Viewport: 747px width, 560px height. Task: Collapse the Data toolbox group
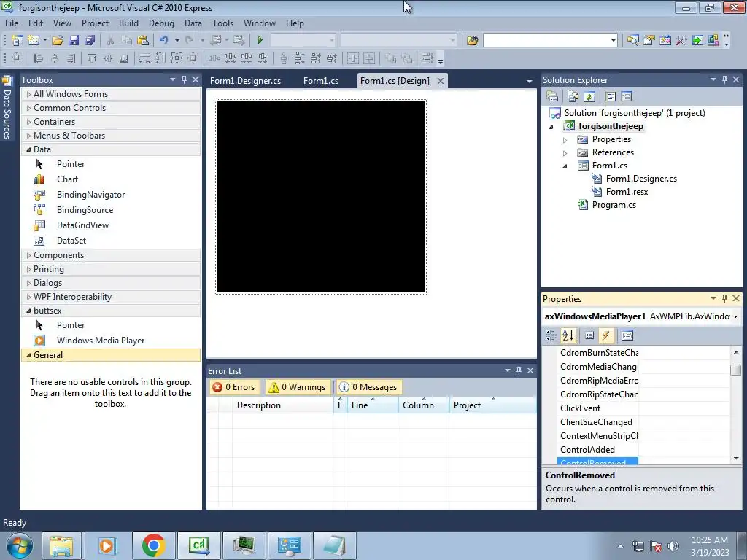(x=28, y=149)
